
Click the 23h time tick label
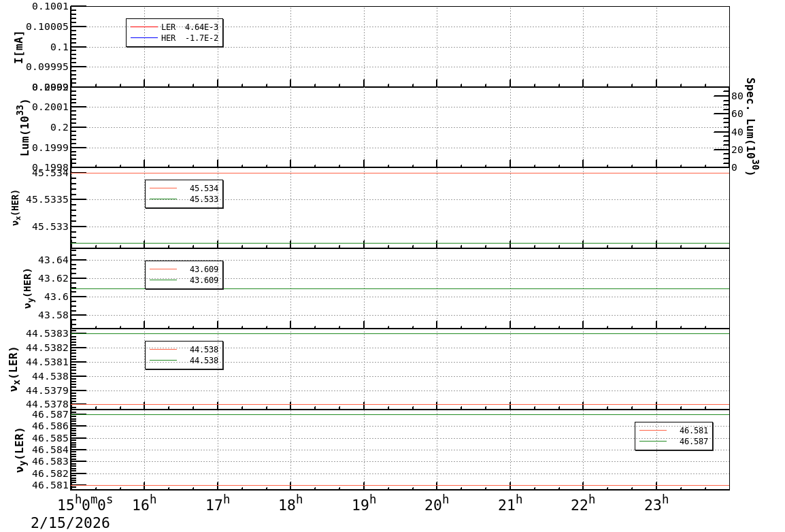[x=656, y=504]
